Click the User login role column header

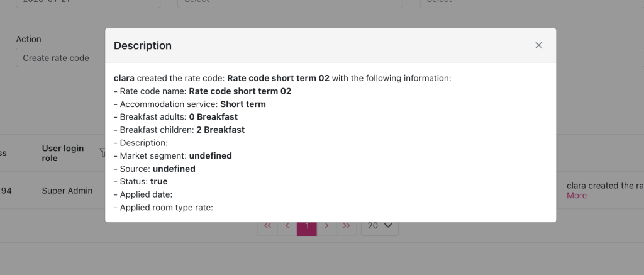point(63,153)
